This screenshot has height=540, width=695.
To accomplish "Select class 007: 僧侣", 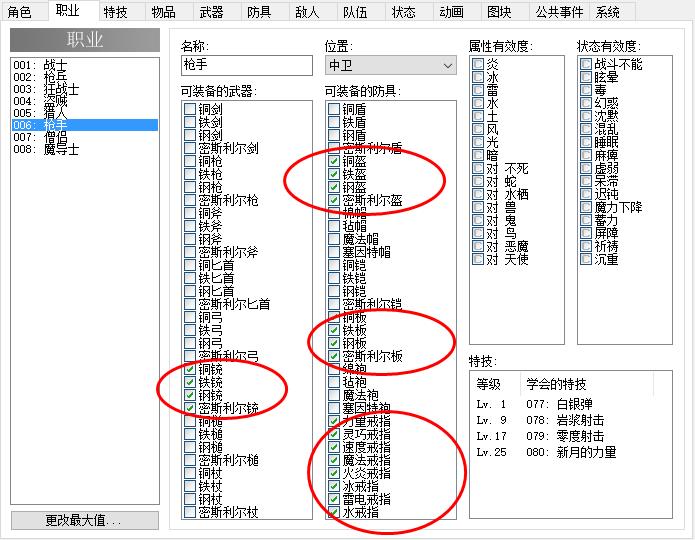I will (85, 137).
